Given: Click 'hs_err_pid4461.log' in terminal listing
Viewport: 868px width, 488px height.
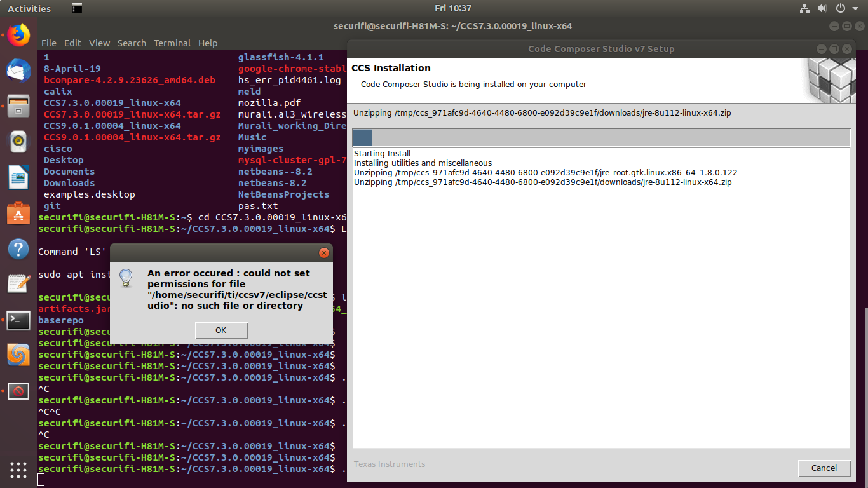Looking at the screenshot, I should point(290,80).
